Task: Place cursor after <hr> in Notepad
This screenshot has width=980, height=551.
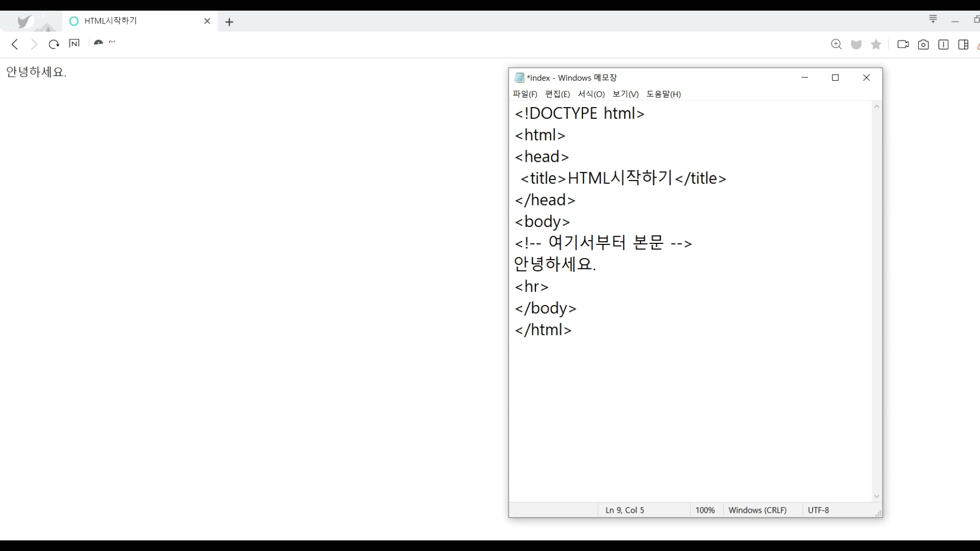Action: (550, 287)
